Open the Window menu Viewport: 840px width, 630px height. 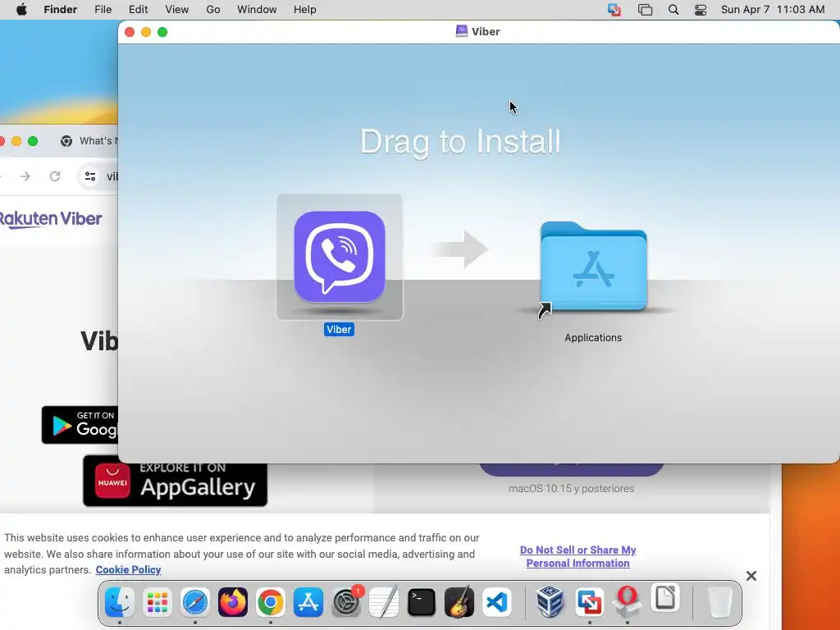coord(257,10)
